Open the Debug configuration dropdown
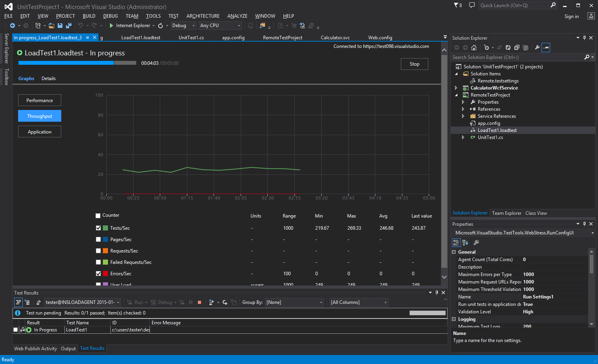Viewport: 598px width, 364px height. [x=183, y=26]
